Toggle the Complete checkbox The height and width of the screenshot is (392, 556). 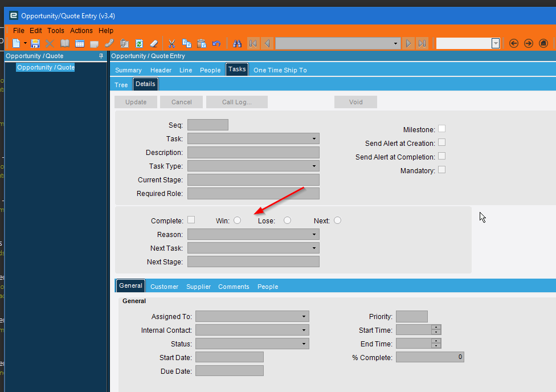pos(191,220)
